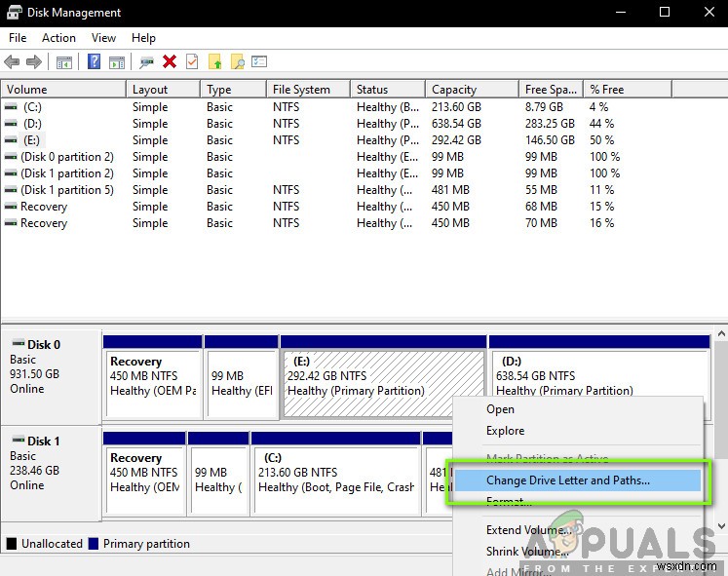Click the Disk 1 drive icon in lower pane
This screenshot has height=576, width=728.
coord(19,440)
